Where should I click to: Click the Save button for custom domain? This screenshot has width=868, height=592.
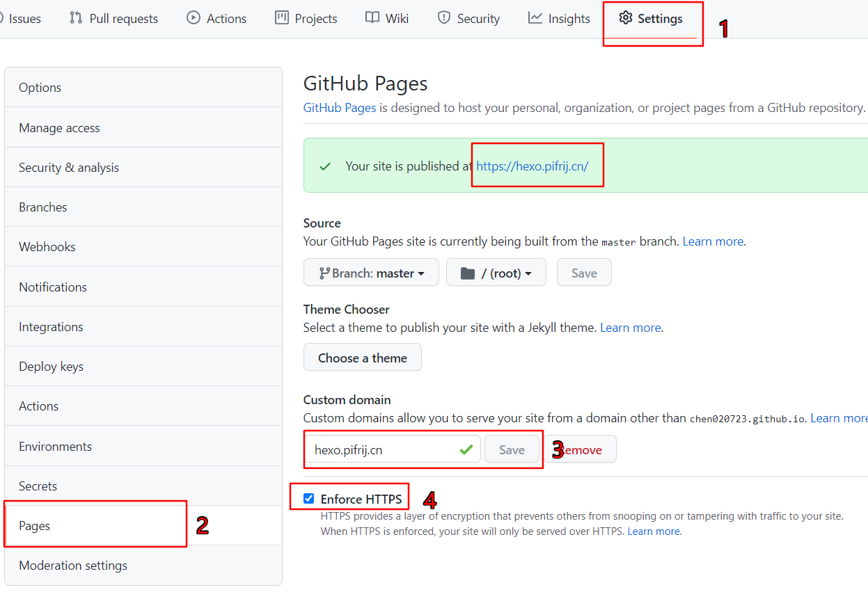tap(512, 449)
